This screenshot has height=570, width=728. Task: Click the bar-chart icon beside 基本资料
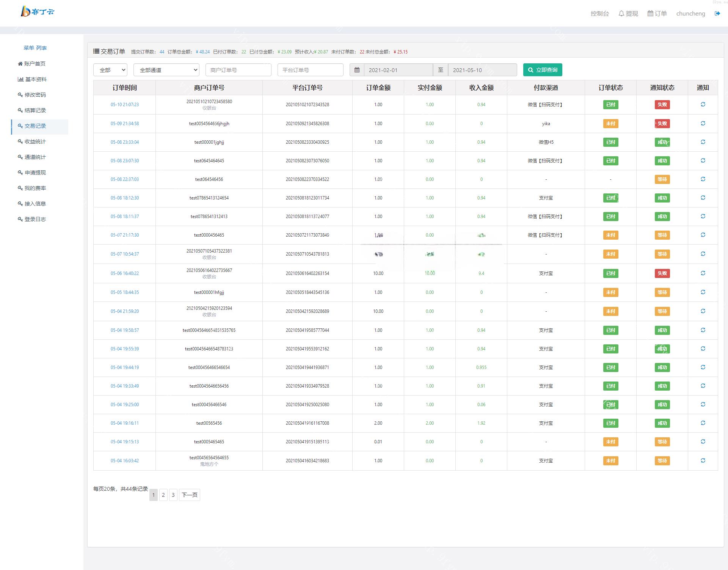click(x=20, y=79)
